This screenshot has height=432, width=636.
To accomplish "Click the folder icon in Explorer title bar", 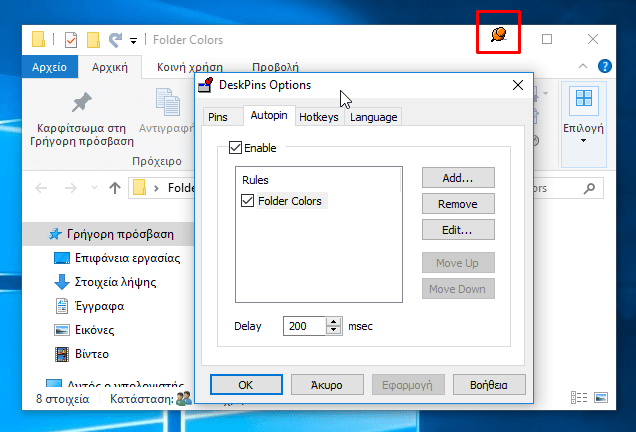I will point(38,39).
